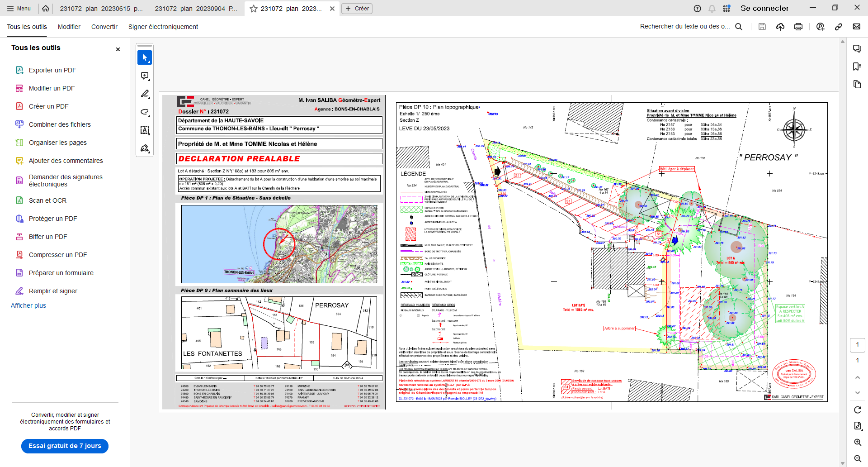Choose the freehand draw loop tool
The height and width of the screenshot is (467, 868).
coord(145,112)
